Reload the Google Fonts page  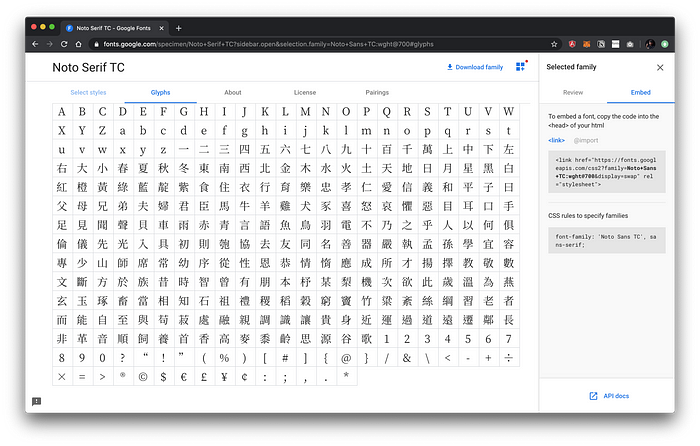coord(64,44)
